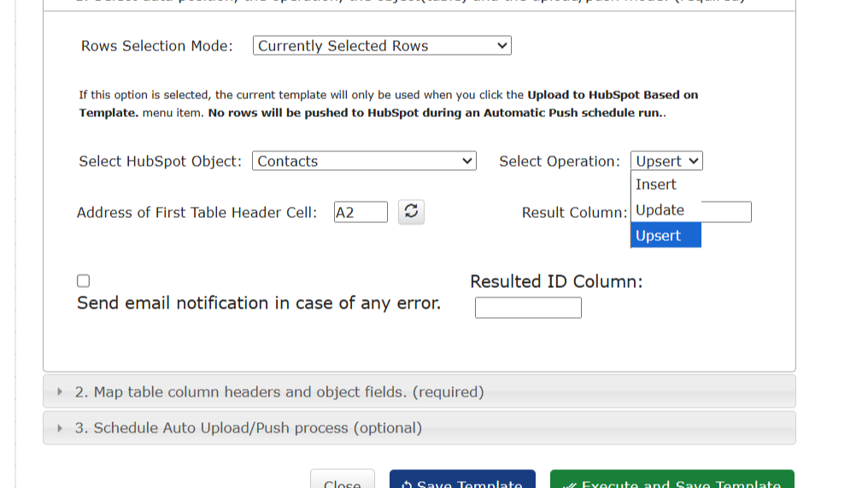Expand 'Schedule Auto Upload/Push process' section
The height and width of the screenshot is (488, 868).
pyautogui.click(x=249, y=428)
